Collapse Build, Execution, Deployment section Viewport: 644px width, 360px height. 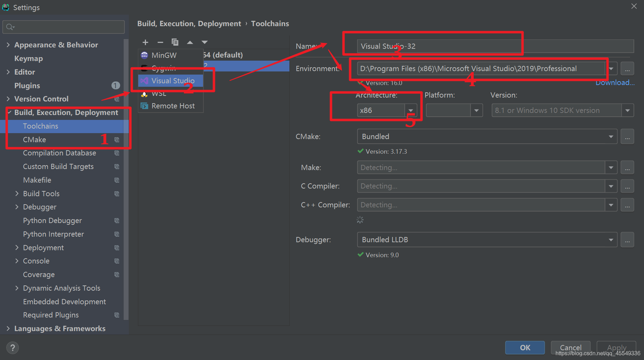pos(9,112)
